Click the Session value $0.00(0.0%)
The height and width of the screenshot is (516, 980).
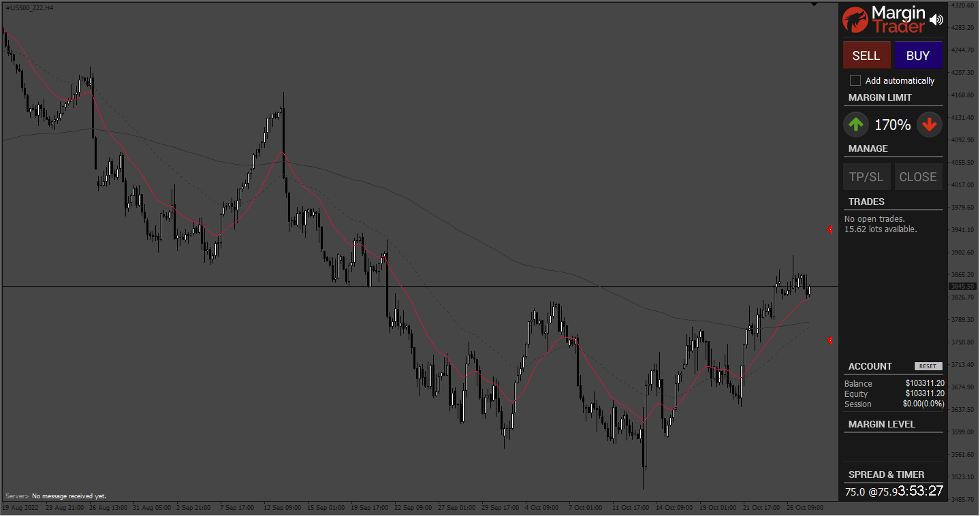[923, 404]
